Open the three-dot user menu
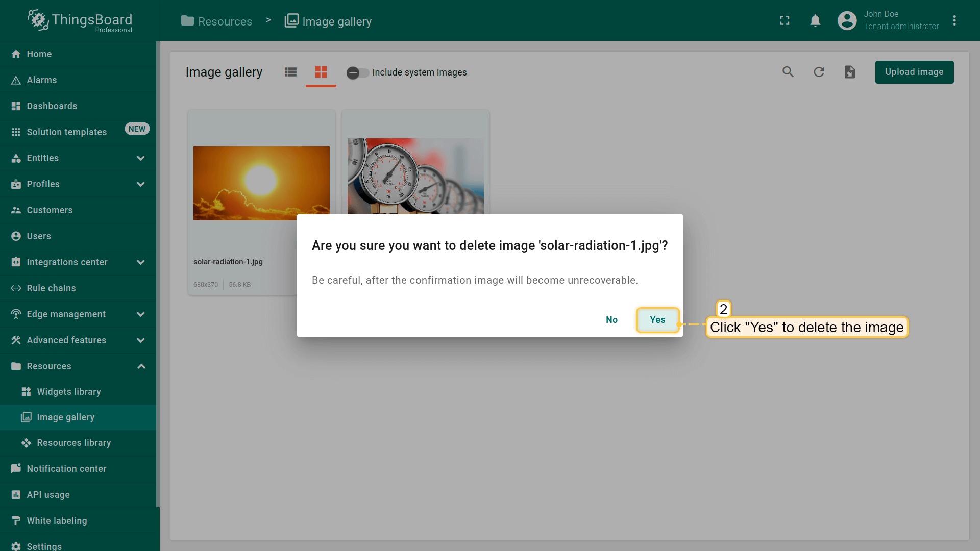 tap(954, 20)
